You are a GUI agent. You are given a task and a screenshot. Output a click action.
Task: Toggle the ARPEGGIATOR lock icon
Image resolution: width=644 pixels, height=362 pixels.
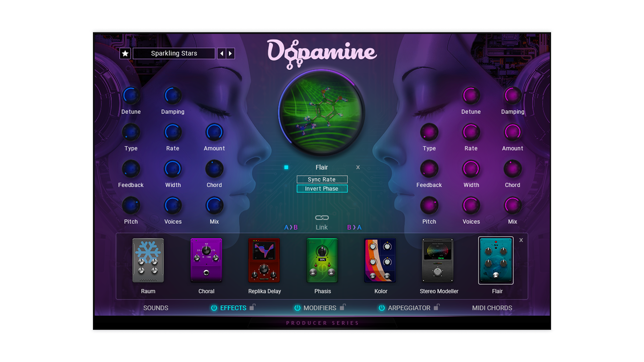pyautogui.click(x=436, y=307)
